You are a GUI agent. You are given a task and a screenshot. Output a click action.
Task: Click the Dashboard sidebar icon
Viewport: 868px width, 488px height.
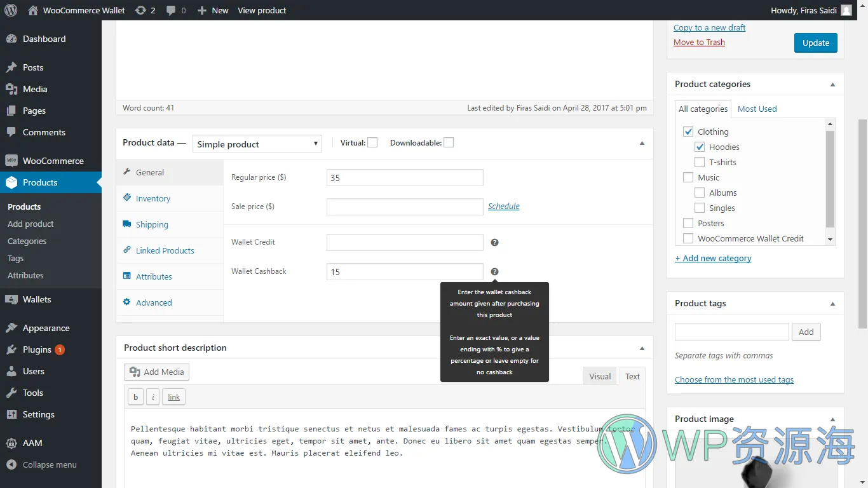pyautogui.click(x=11, y=39)
